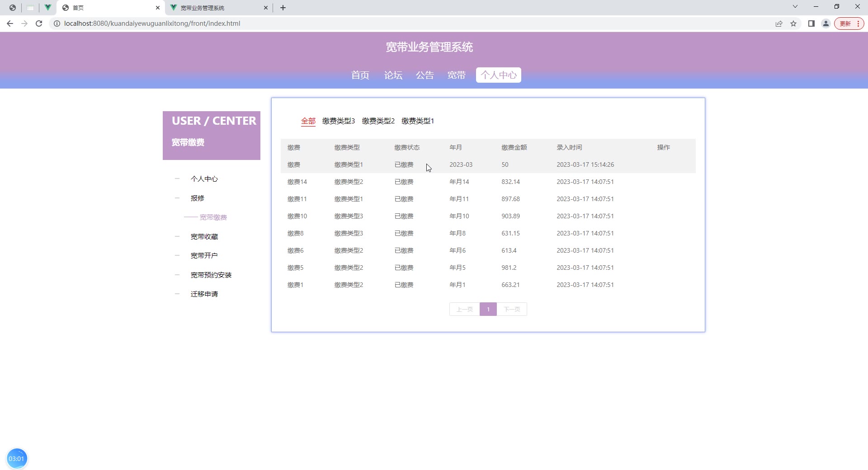Go back with browser back arrow
The height and width of the screenshot is (470, 868).
coord(10,23)
